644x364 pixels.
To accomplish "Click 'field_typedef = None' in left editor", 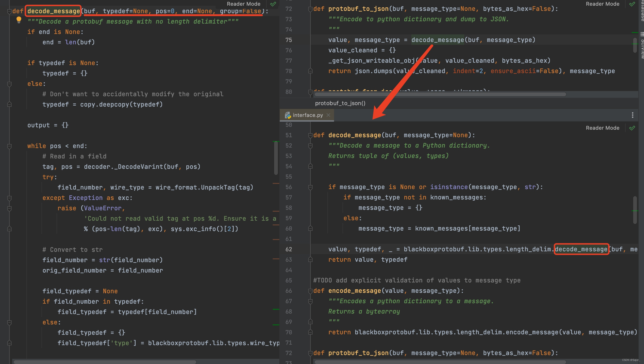I will click(80, 291).
